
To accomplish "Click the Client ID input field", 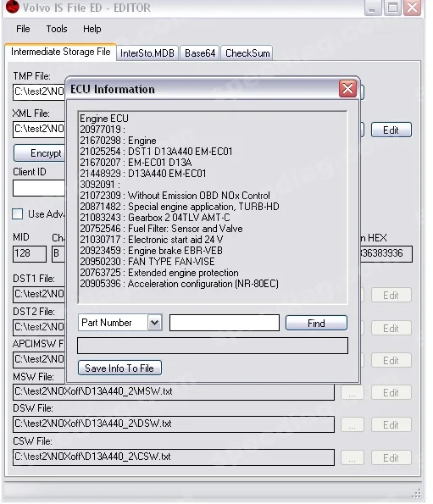I will (39, 188).
